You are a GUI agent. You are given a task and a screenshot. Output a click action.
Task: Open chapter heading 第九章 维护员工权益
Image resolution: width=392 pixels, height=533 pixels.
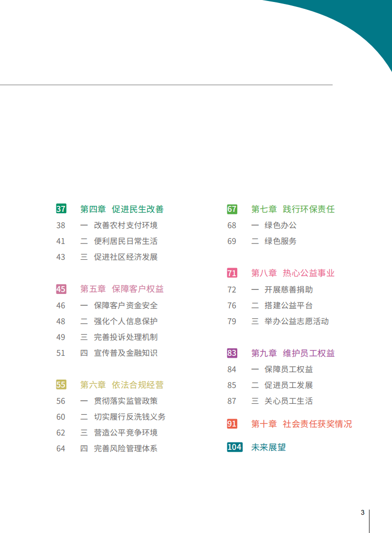tap(293, 353)
